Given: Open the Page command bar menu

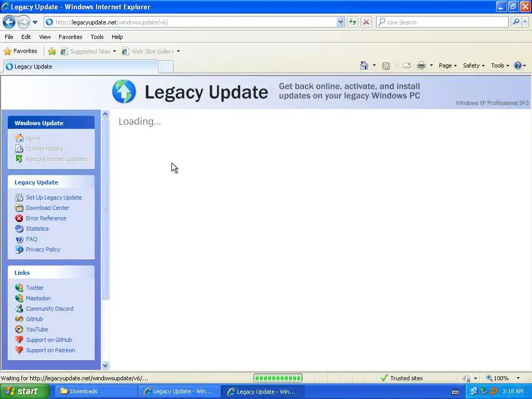Looking at the screenshot, I should [447, 65].
